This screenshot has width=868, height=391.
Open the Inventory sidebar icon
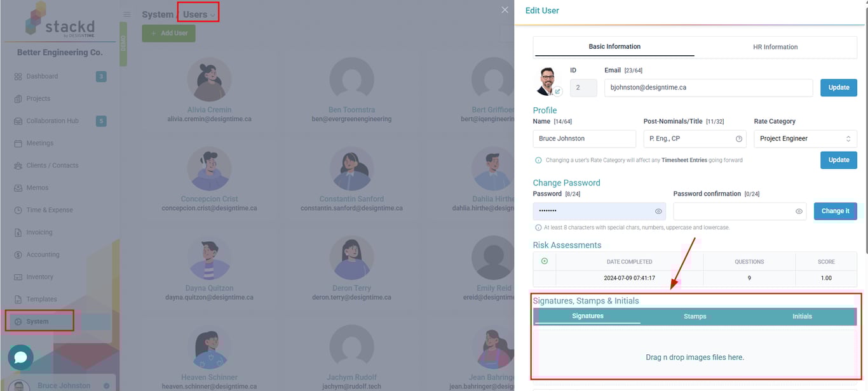18,277
